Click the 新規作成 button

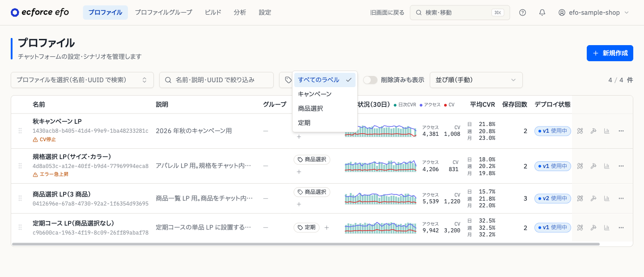(610, 53)
